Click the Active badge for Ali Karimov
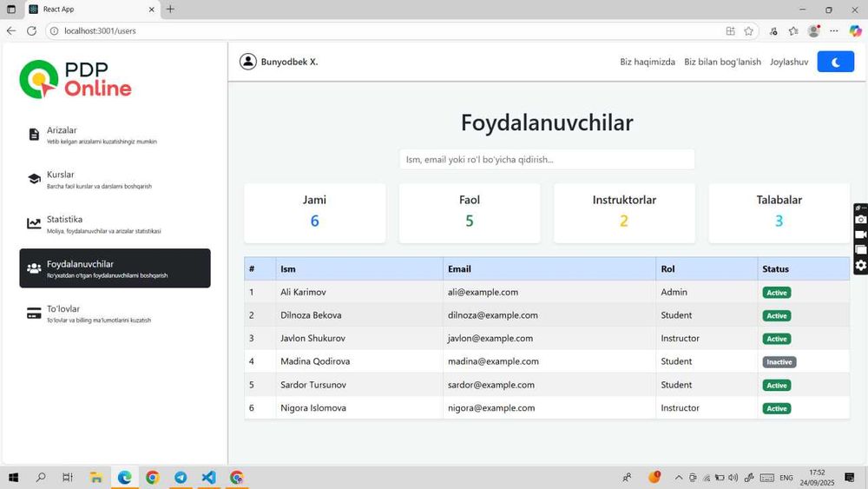The image size is (868, 489). [776, 293]
